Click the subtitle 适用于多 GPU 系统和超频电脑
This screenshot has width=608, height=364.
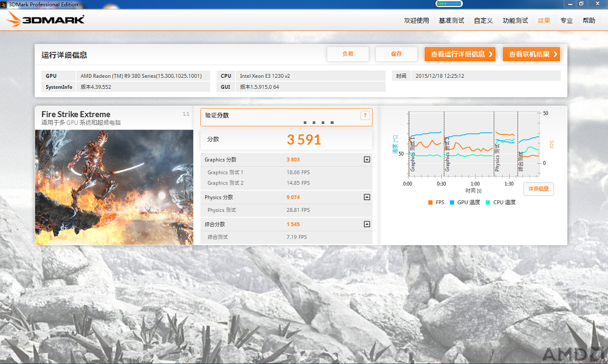81,123
